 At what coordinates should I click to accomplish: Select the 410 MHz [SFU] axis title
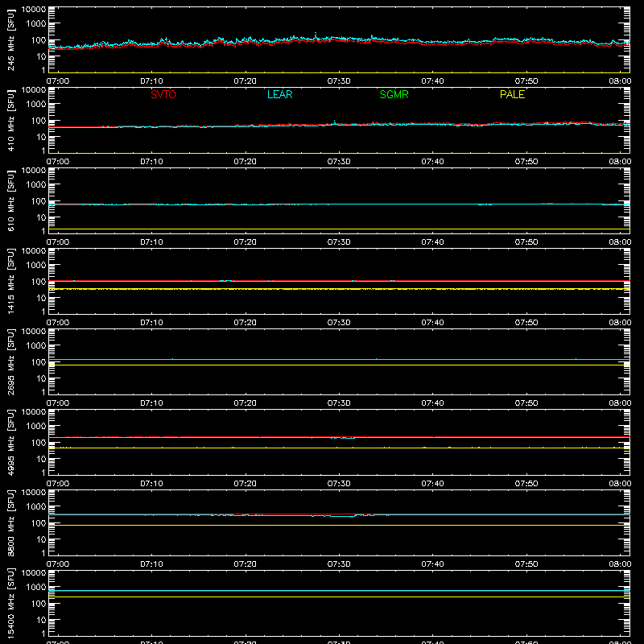(10, 120)
